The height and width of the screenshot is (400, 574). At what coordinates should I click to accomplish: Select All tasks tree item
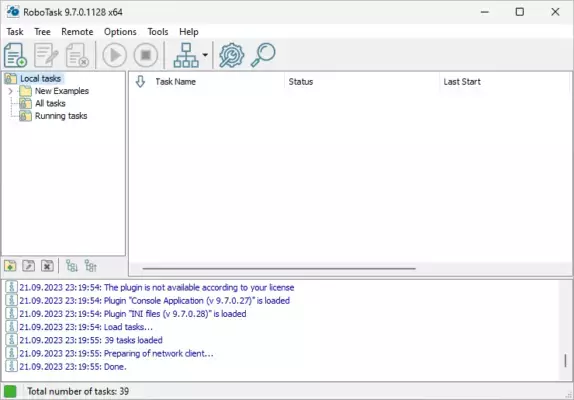(x=50, y=104)
